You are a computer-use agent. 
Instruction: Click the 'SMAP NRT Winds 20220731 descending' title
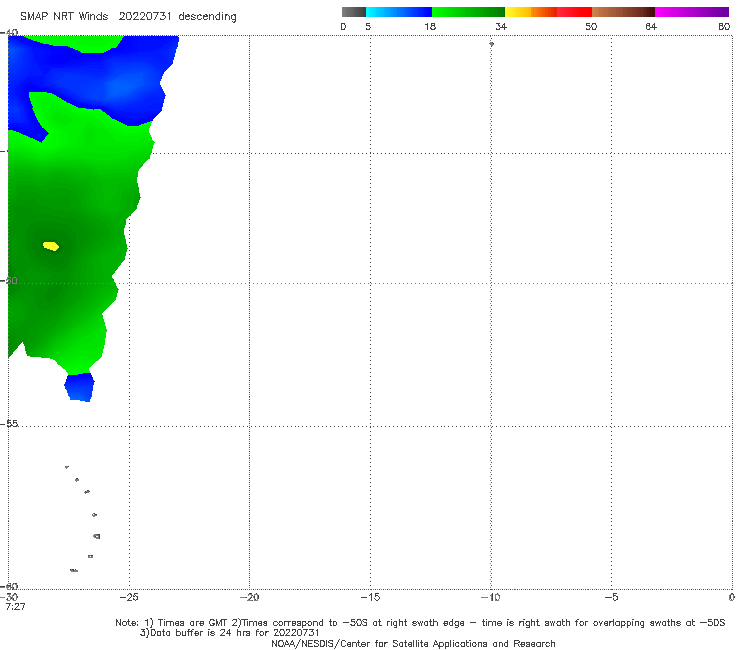tap(128, 17)
